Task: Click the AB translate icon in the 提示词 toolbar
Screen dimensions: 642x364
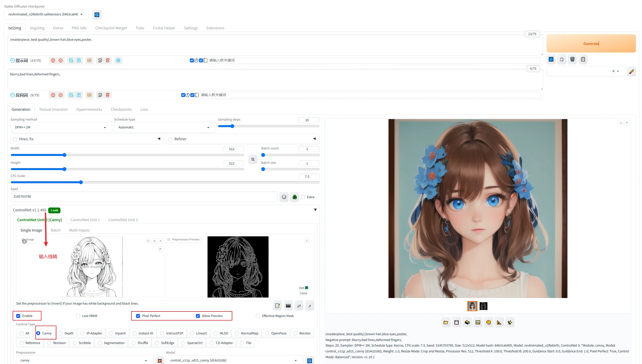Action: click(x=89, y=60)
